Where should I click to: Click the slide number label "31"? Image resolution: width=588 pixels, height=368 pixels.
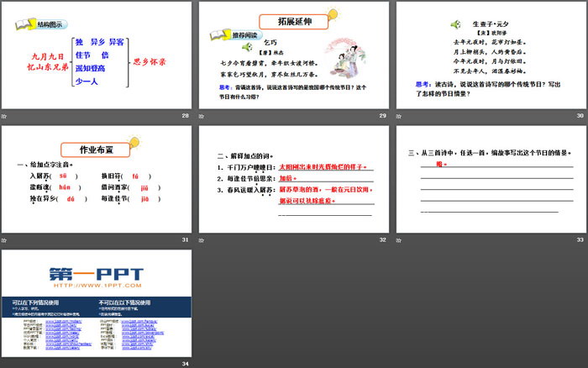point(186,239)
